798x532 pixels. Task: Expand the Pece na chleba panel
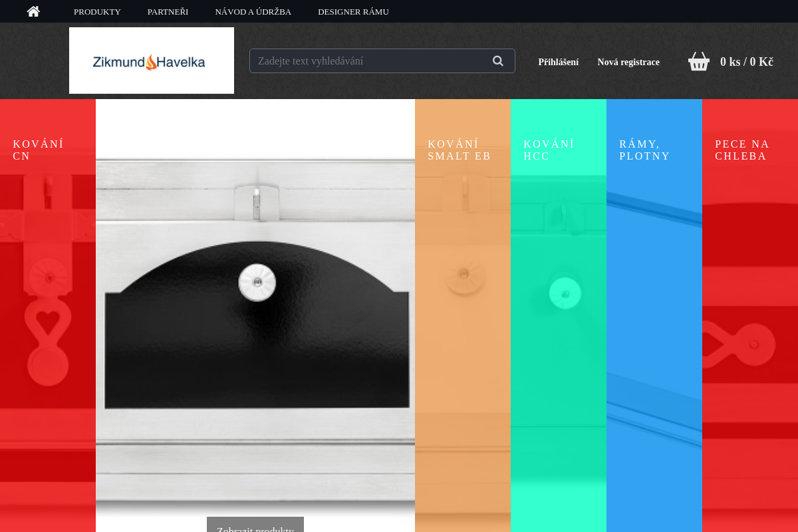click(x=750, y=315)
